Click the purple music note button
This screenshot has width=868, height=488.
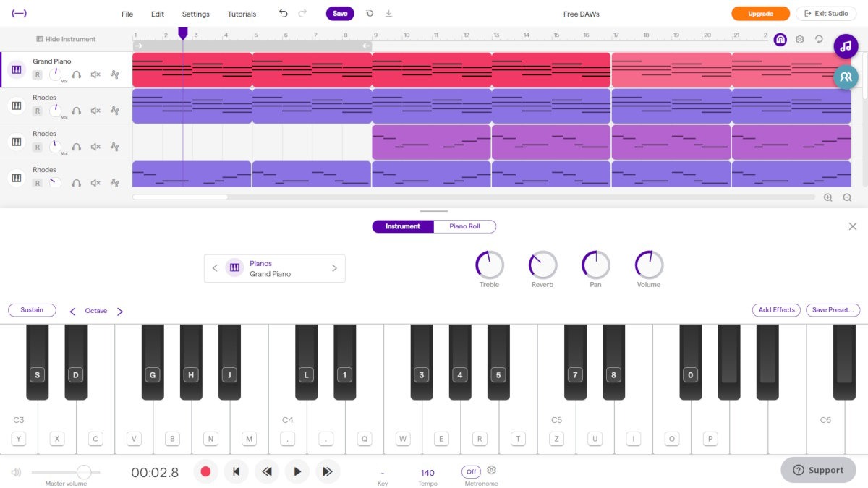coord(846,46)
